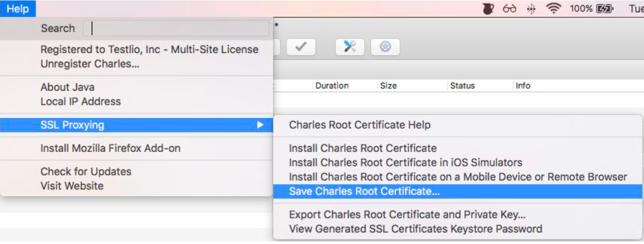Open the Bluetooth status menu

(x=531, y=9)
